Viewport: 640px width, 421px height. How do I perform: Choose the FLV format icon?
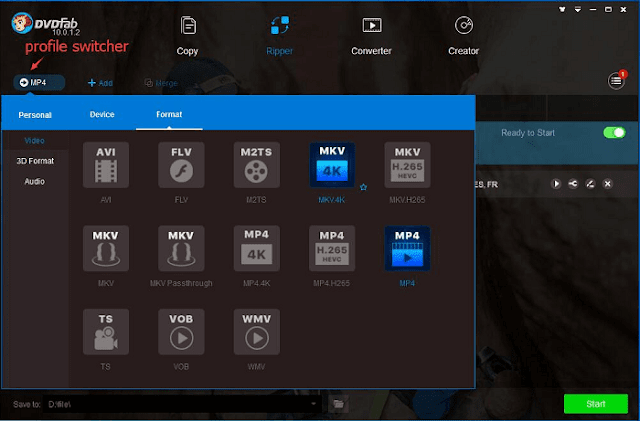pos(181,165)
